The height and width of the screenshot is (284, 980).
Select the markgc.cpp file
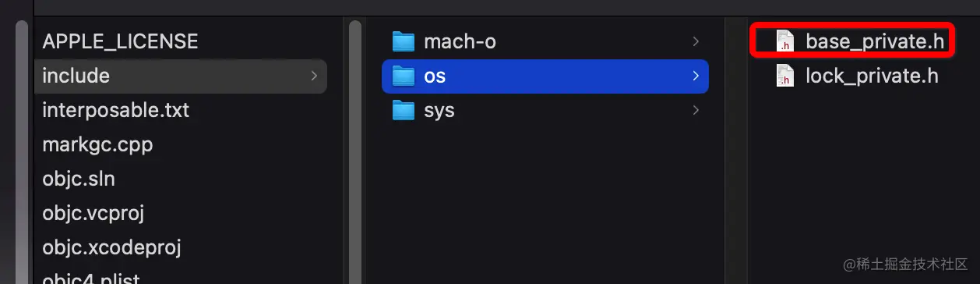click(x=97, y=144)
